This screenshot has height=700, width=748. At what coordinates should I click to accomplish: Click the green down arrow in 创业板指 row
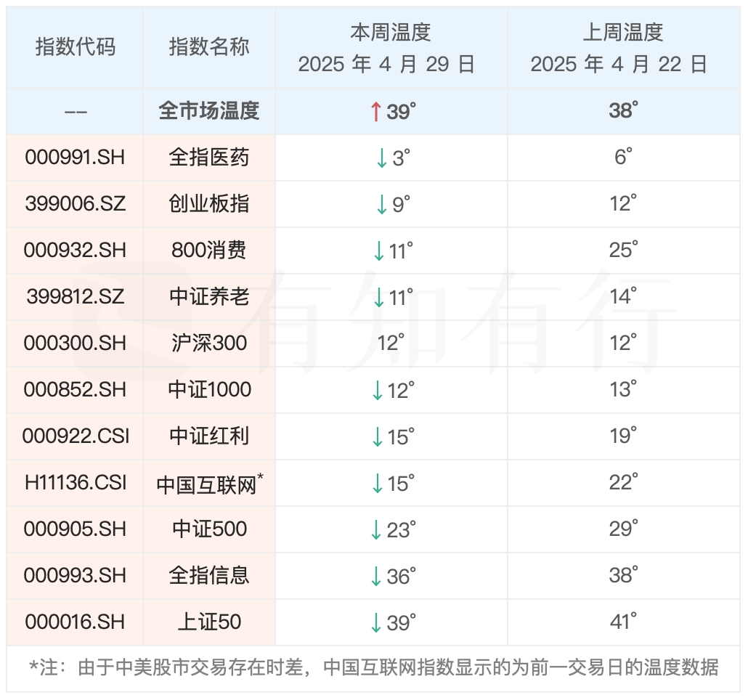(382, 205)
